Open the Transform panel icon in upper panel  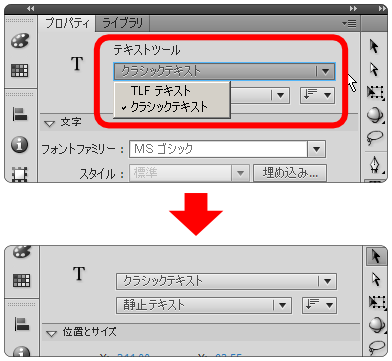pyautogui.click(x=20, y=174)
